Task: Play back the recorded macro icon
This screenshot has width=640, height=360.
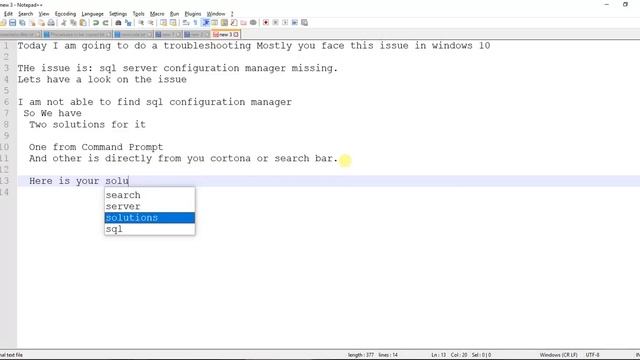Action: (285, 22)
